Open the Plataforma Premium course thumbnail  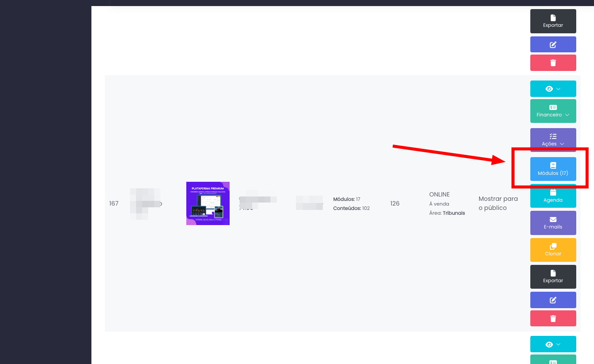(208, 203)
